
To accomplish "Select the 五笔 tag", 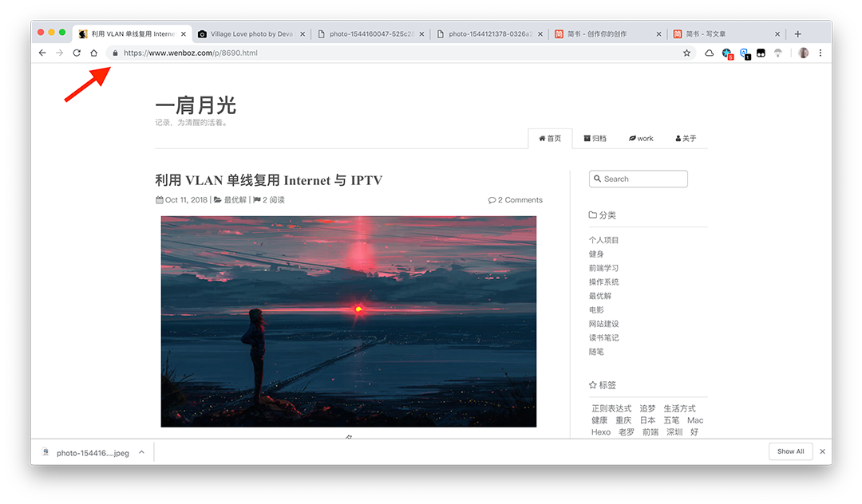I will pyautogui.click(x=672, y=420).
